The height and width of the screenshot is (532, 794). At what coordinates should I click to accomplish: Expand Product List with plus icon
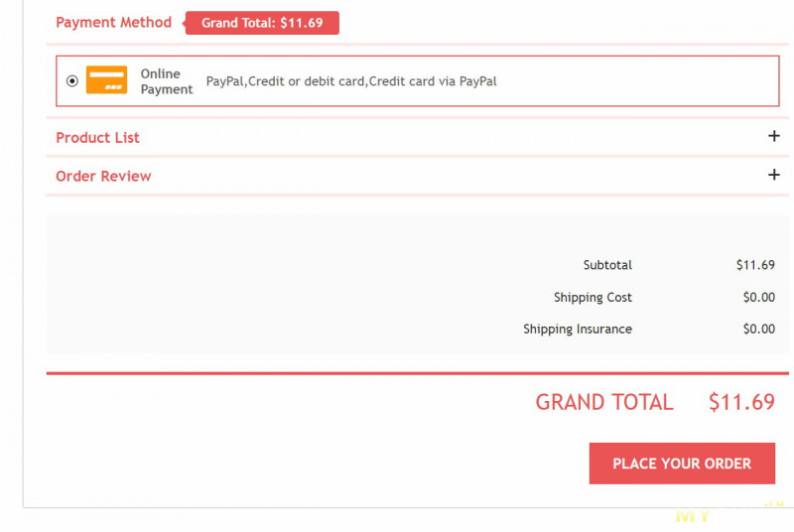click(x=774, y=136)
